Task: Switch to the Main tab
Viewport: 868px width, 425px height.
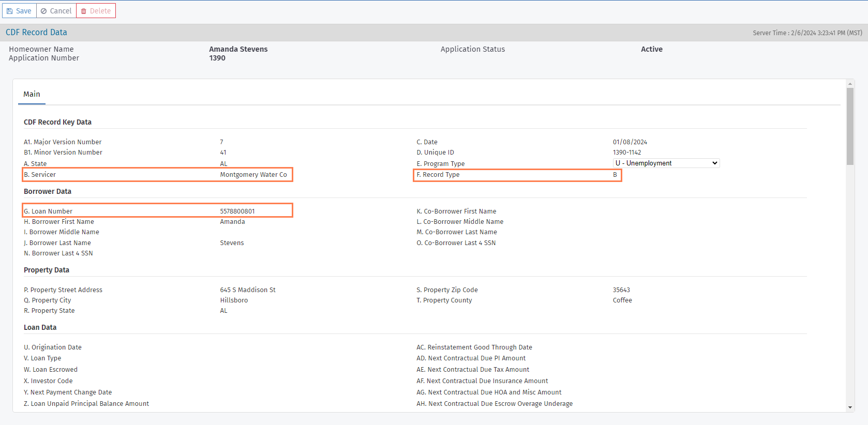Action: pyautogui.click(x=32, y=94)
